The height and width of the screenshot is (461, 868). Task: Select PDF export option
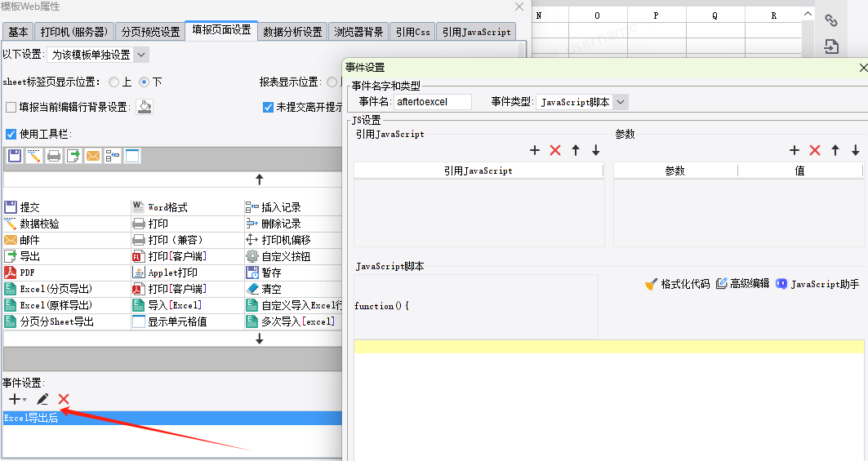20,273
